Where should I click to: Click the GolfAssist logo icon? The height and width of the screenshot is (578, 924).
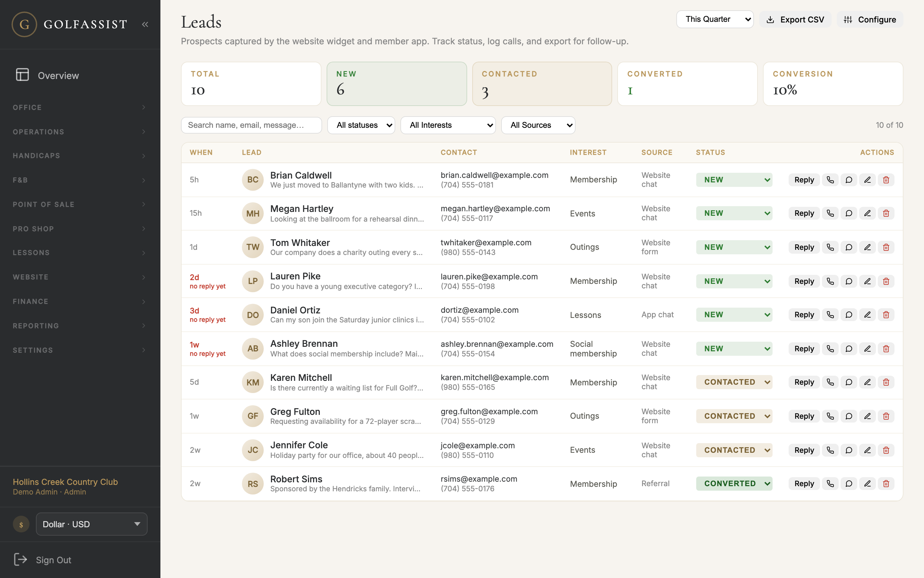click(24, 24)
